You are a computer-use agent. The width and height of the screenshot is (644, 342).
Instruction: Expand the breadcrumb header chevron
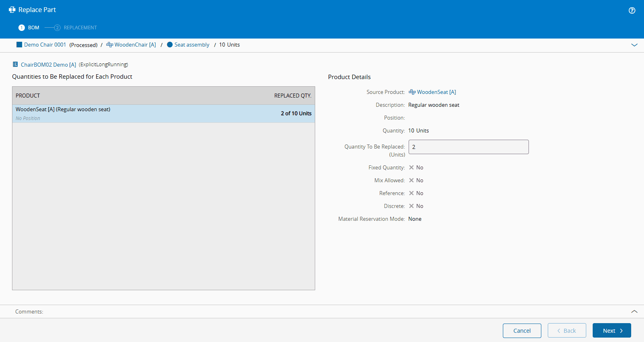[634, 45]
